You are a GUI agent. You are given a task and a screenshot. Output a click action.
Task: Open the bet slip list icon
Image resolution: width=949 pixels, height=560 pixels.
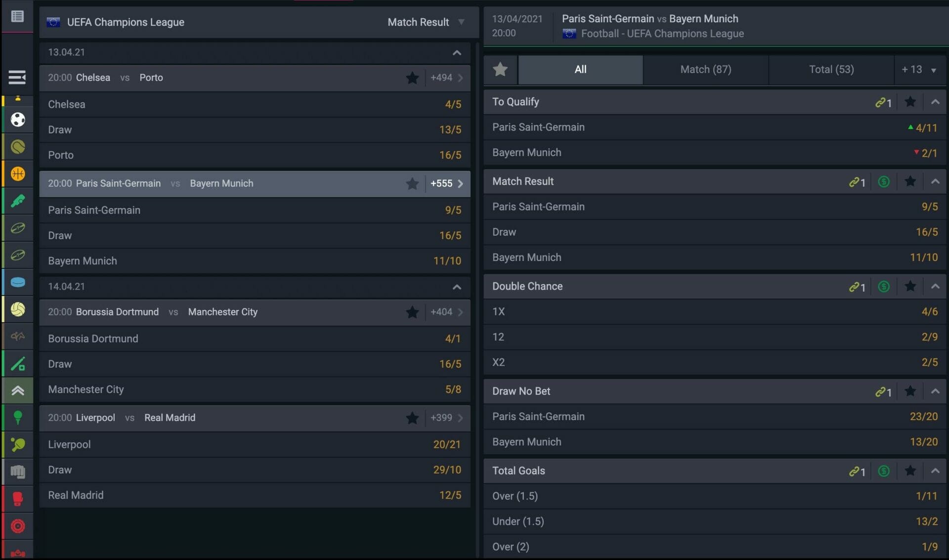(17, 16)
